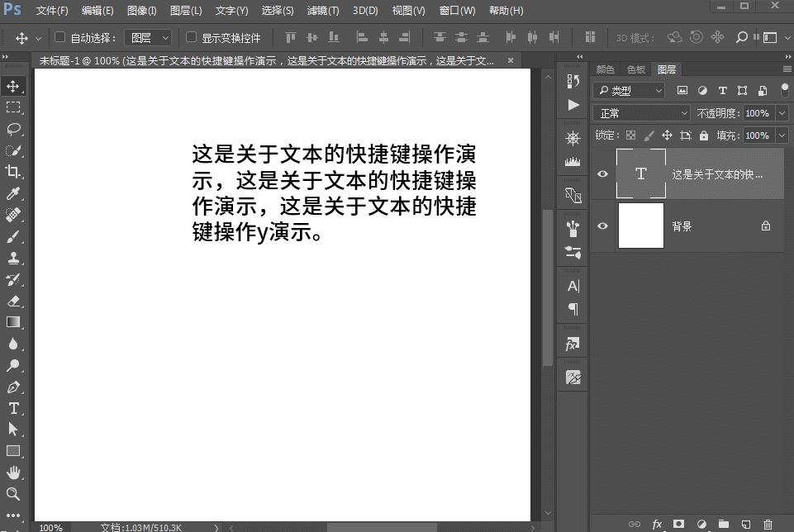Select the Zoom tool
This screenshot has width=794, height=532.
13,494
